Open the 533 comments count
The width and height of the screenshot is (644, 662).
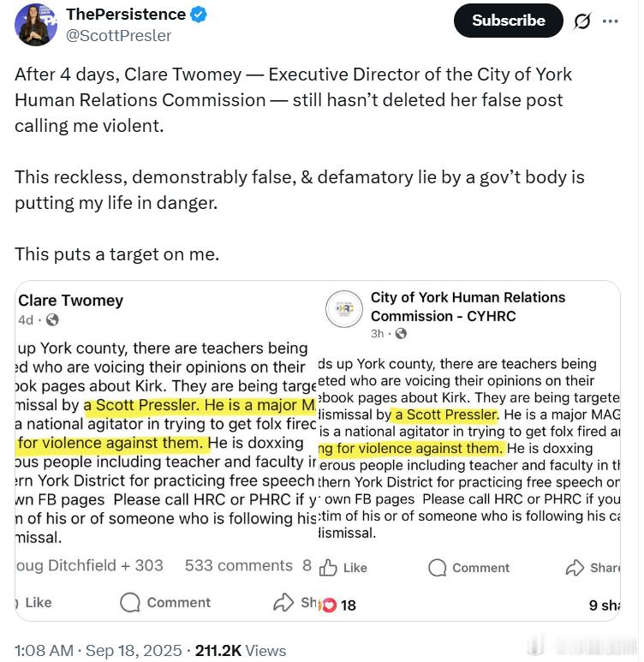click(239, 565)
